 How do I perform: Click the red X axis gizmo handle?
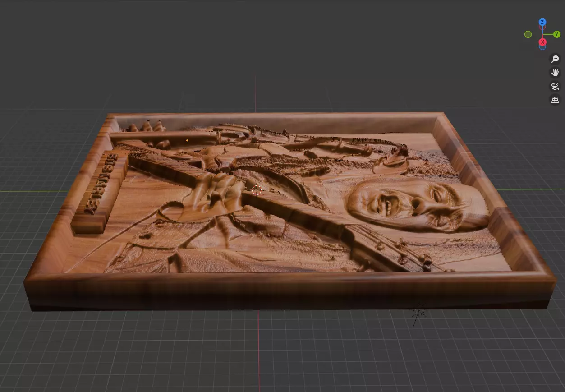click(x=542, y=42)
